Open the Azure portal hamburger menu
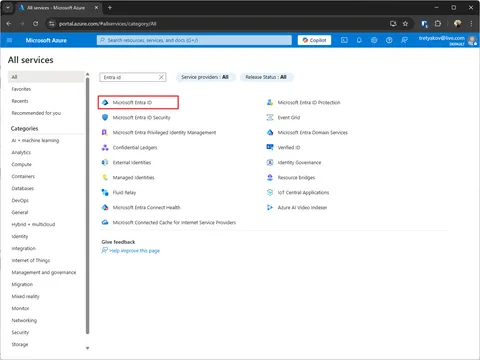 [9, 40]
